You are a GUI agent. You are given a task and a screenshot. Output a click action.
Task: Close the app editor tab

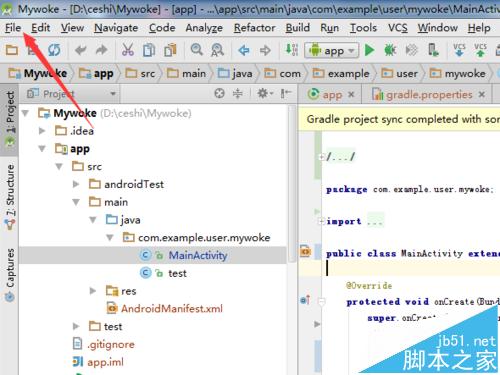pyautogui.click(x=351, y=95)
